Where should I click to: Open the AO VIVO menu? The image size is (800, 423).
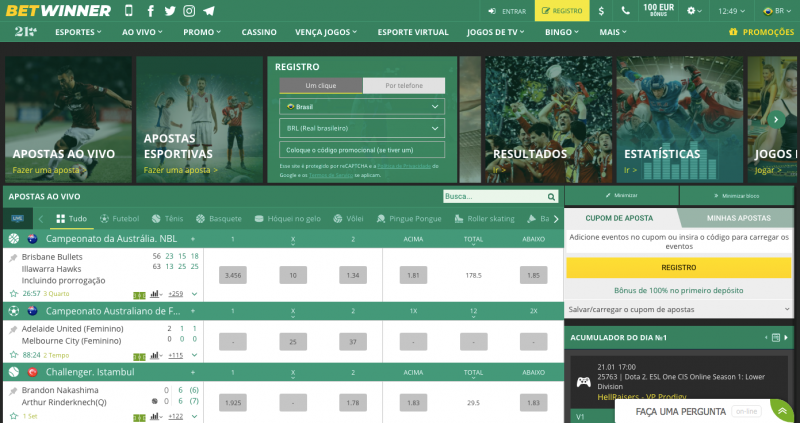click(142, 32)
